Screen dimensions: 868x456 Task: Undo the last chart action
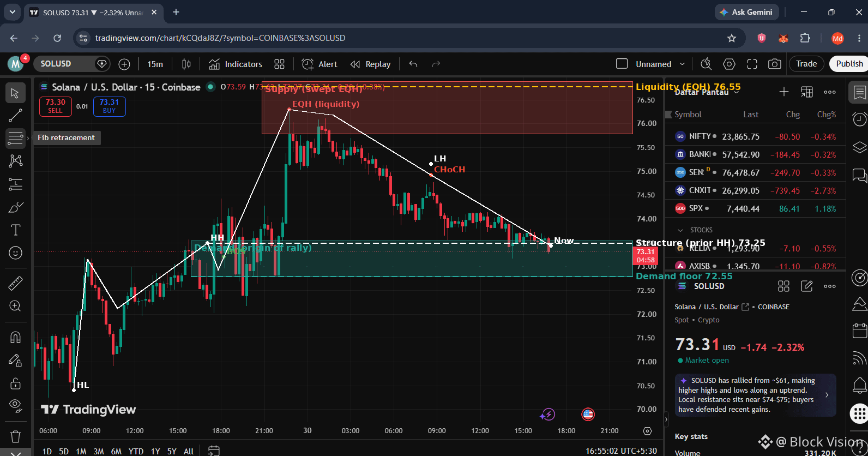pyautogui.click(x=413, y=64)
